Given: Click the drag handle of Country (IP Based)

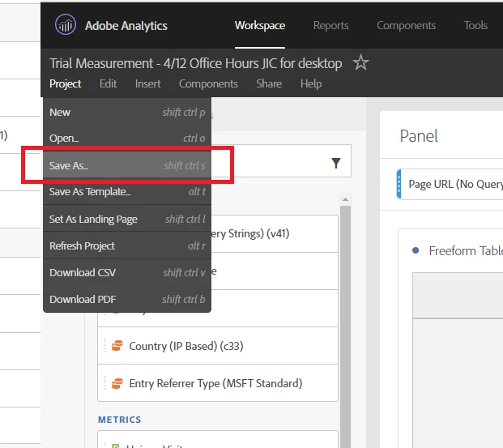Looking at the screenshot, I should pyautogui.click(x=105, y=346).
